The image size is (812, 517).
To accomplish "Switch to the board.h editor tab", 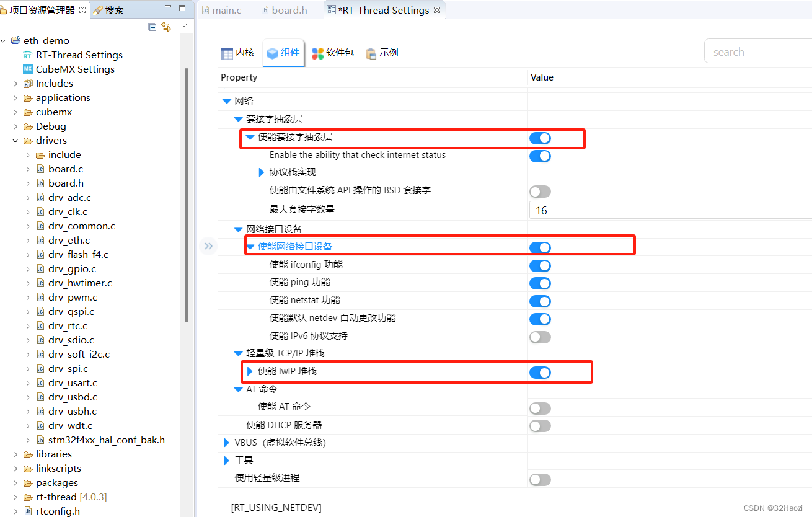I will point(285,10).
